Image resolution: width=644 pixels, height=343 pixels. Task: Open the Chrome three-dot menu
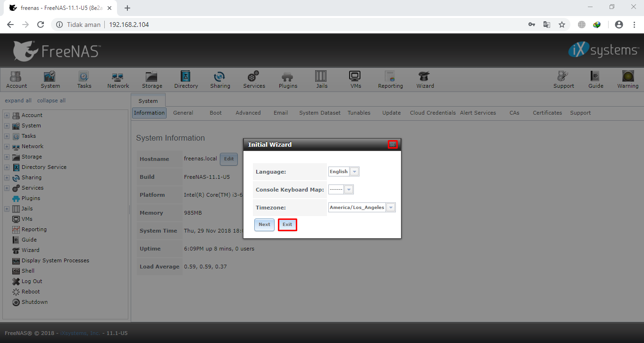tap(634, 25)
